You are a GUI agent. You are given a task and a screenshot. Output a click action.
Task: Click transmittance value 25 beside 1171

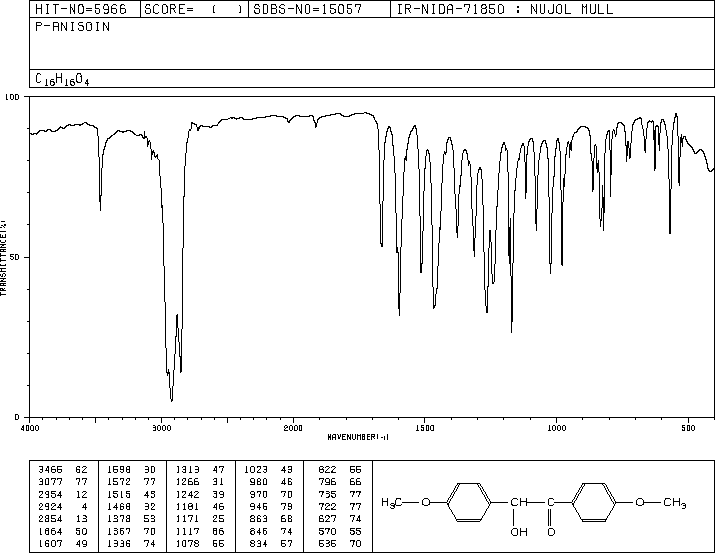[x=218, y=519]
